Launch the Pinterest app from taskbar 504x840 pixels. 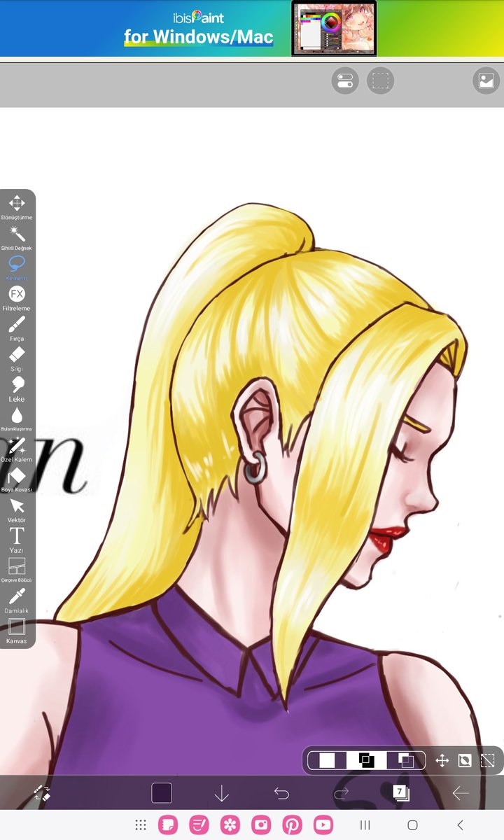292,825
